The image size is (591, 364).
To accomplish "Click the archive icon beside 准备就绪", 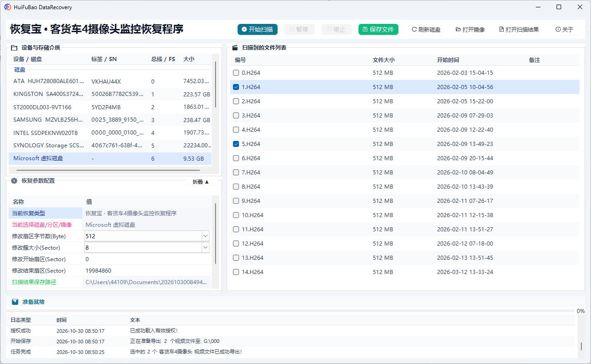I will pyautogui.click(x=15, y=302).
